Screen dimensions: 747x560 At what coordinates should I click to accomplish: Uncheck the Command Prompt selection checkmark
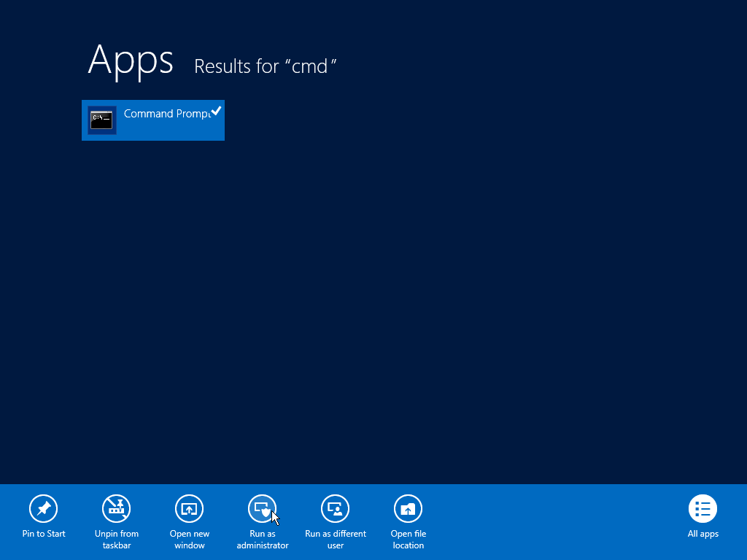click(x=216, y=111)
